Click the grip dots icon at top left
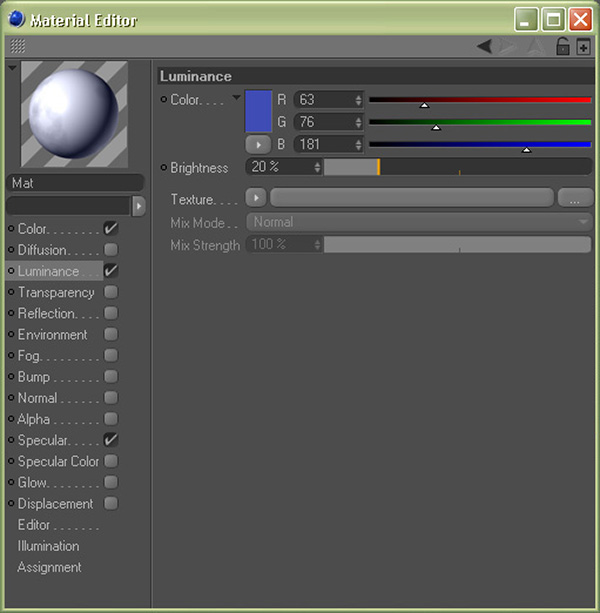600x613 pixels. [17, 46]
